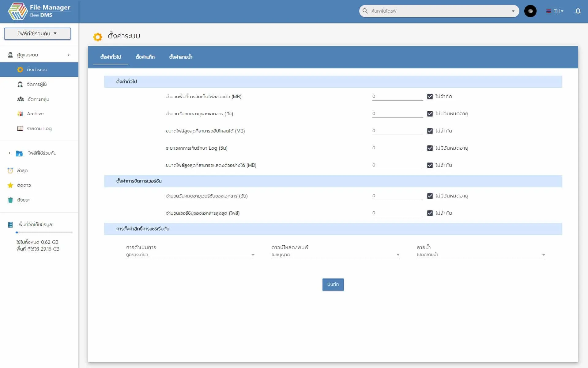Screen dimensions: 588x368
Task: Open the Log report (รายงาน Log)
Action: click(39, 128)
